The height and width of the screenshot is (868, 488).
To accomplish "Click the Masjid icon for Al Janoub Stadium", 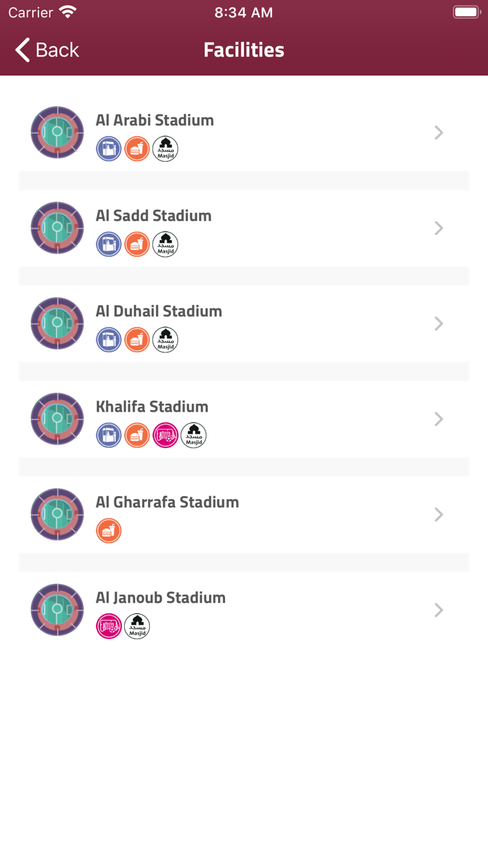I will 137,626.
